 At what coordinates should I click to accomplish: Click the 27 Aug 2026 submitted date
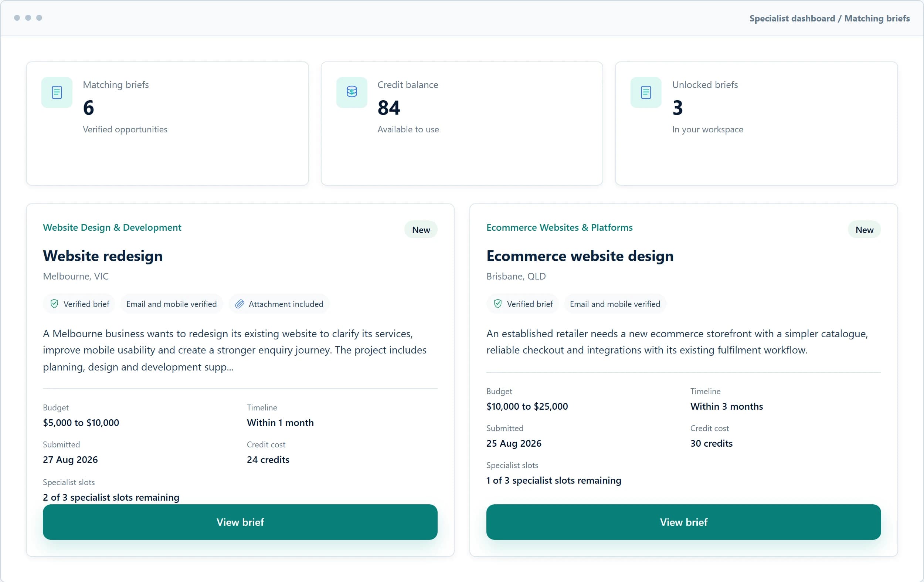70,460
